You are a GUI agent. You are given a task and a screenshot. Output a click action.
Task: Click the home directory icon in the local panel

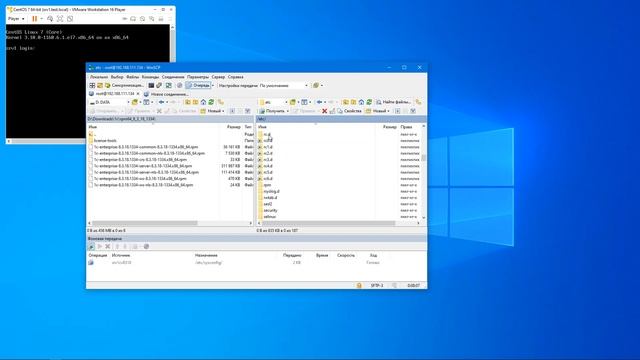pos(203,102)
